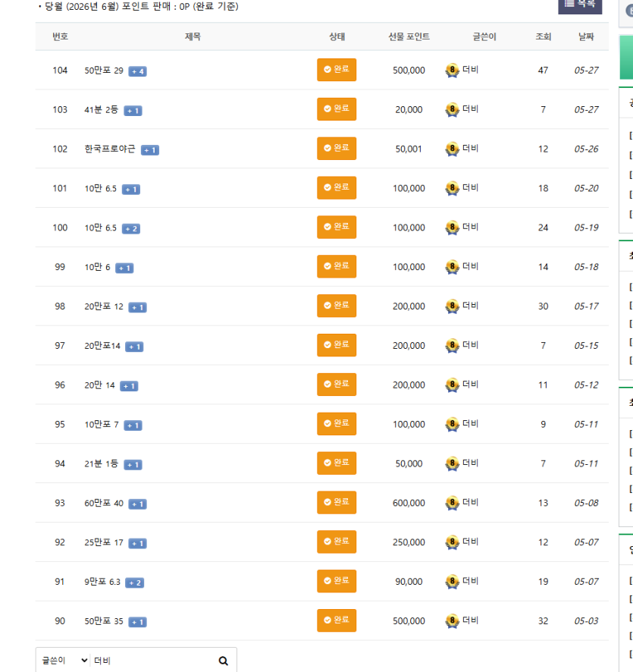Click level 8 medal icon on row 90
633x672 pixels.
coord(453,621)
